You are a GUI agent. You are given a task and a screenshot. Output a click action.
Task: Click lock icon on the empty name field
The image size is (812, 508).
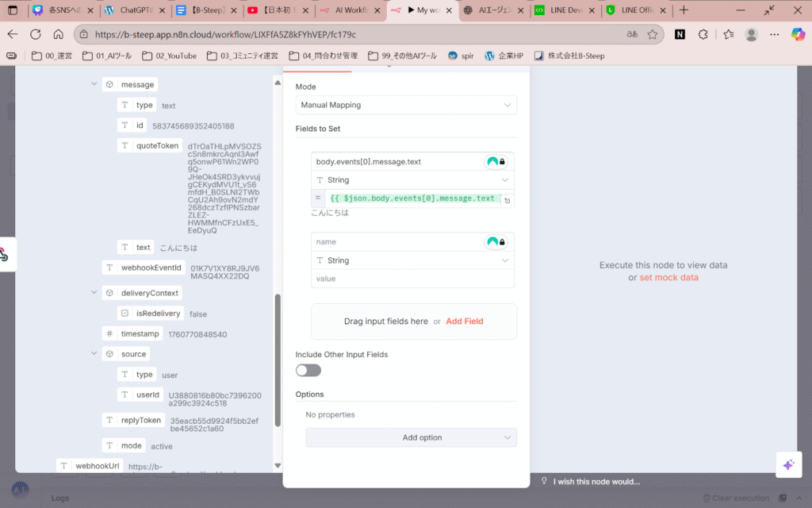point(502,242)
